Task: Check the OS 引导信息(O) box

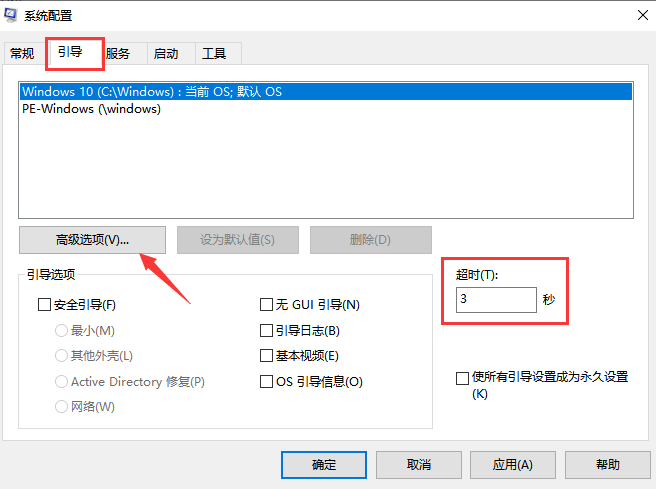Action: pyautogui.click(x=266, y=382)
